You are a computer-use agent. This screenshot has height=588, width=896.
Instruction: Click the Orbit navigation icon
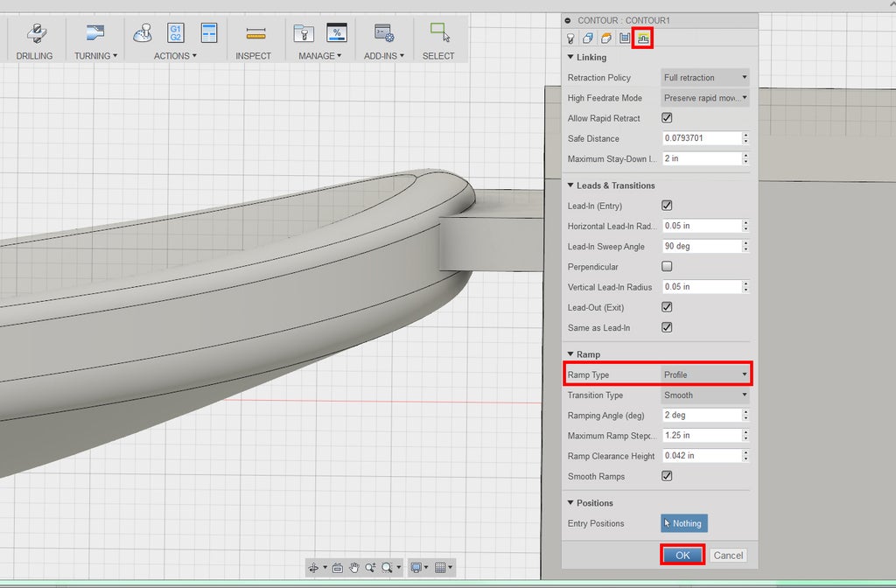click(x=314, y=567)
